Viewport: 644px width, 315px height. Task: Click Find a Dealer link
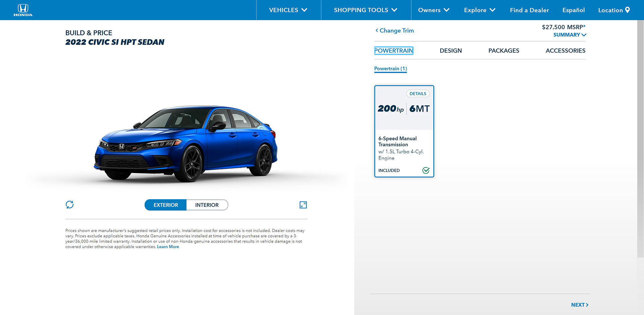(529, 10)
